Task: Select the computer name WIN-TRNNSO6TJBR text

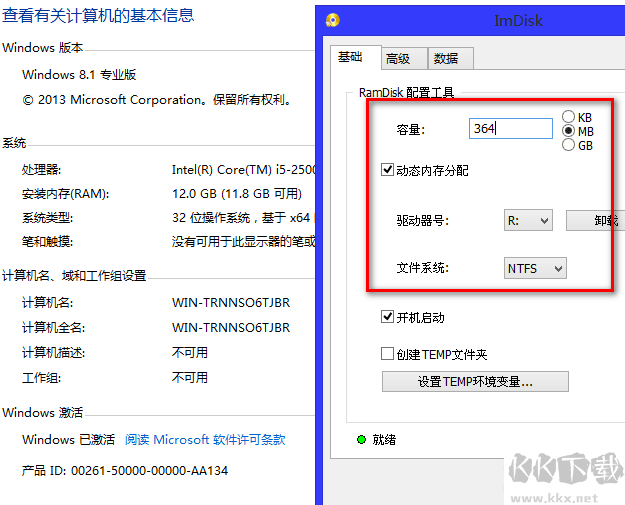Action: (x=231, y=303)
